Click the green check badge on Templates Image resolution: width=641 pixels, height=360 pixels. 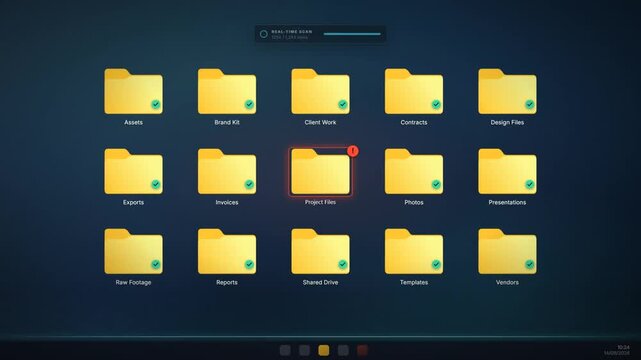coord(436,264)
